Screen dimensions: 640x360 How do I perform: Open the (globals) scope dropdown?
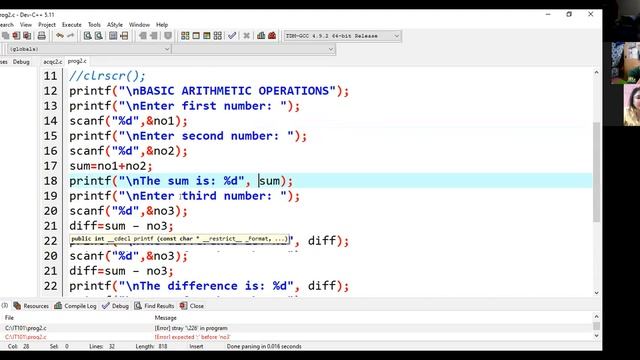pos(89,49)
